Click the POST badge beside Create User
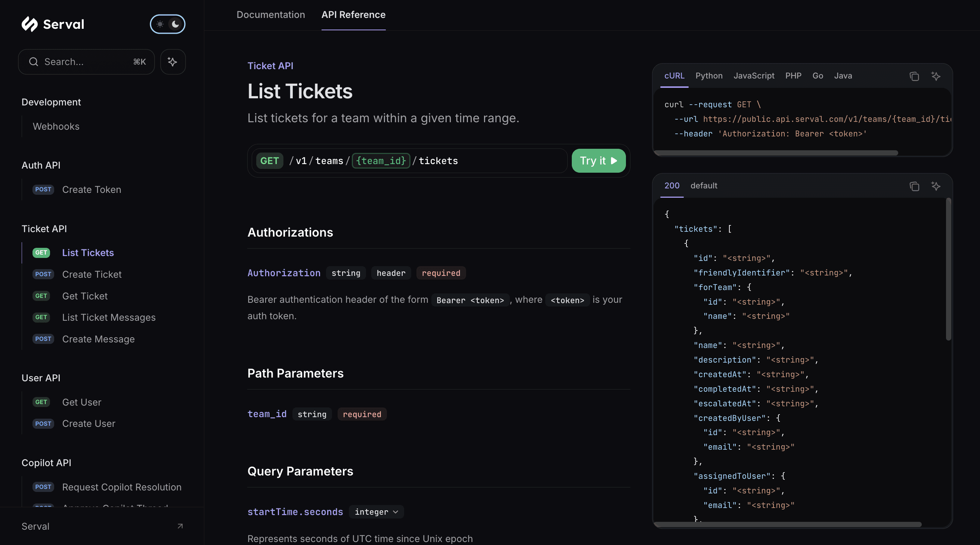This screenshot has height=545, width=980. click(43, 424)
